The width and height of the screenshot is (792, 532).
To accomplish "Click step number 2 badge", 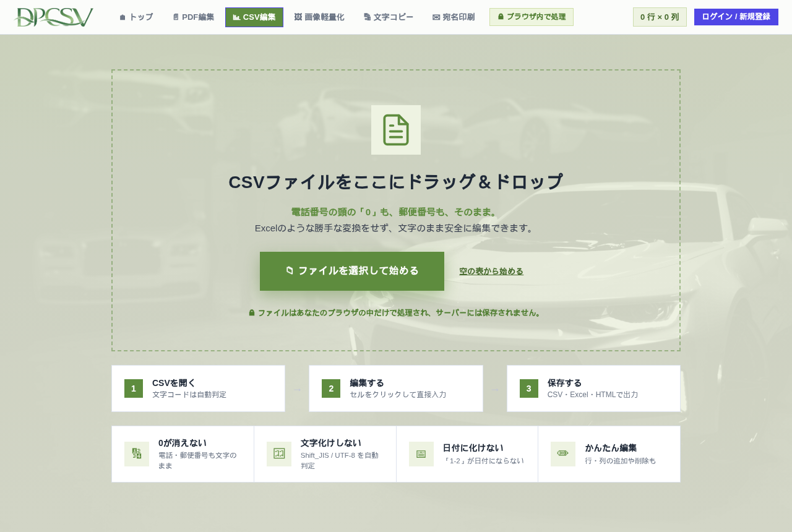I will (x=331, y=388).
